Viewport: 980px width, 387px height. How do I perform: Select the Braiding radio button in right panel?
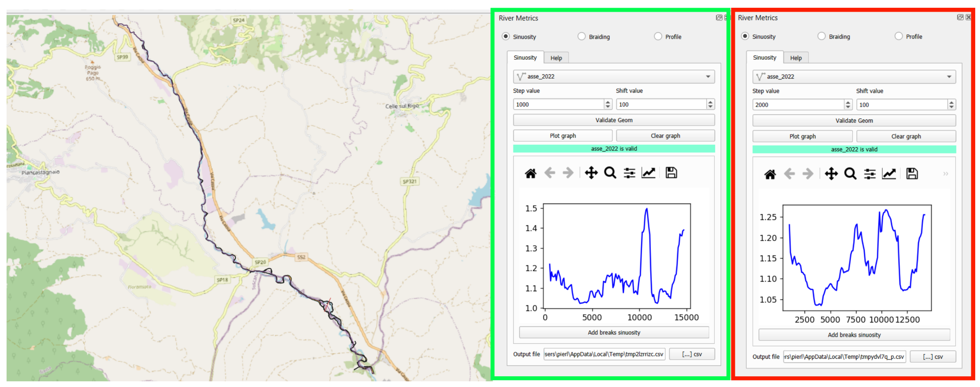coord(821,36)
